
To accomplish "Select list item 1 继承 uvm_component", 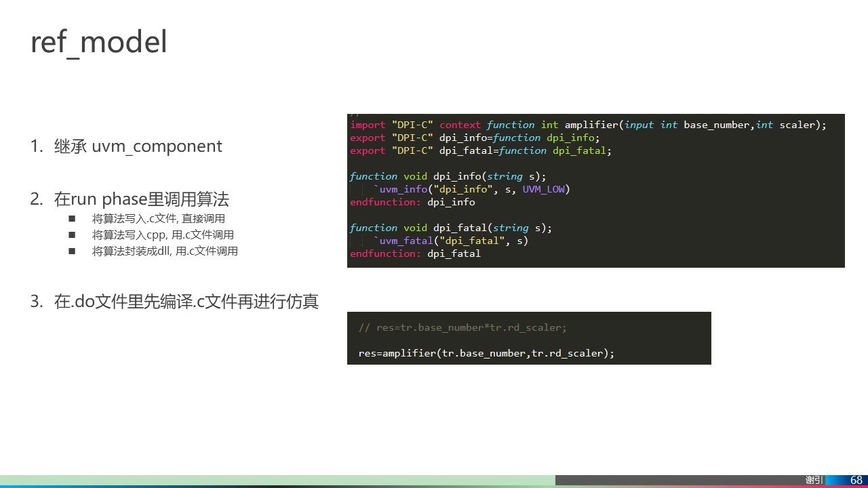I will 138,146.
